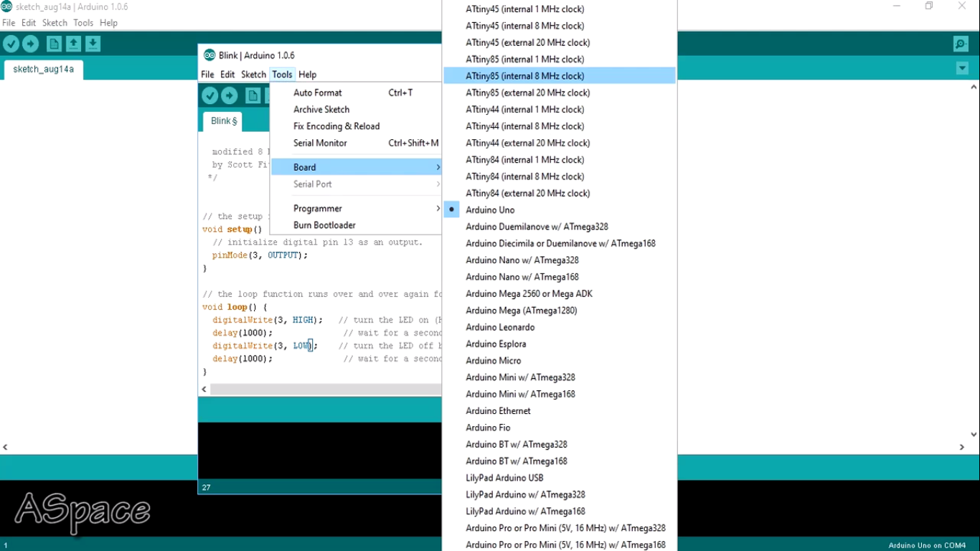Image resolution: width=980 pixels, height=551 pixels.
Task: Click left scroll arrow in Blink editor
Action: (x=204, y=389)
